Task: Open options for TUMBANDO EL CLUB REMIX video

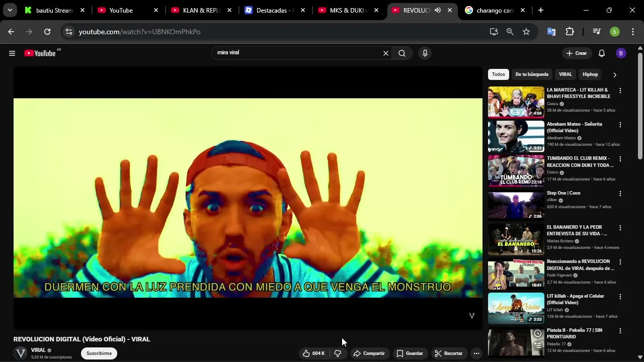Action: pos(620,159)
